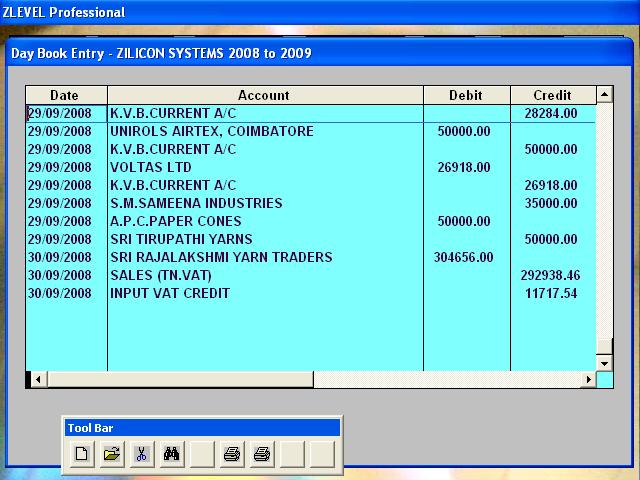Click the Credit column header
This screenshot has width=640, height=480.
click(552, 95)
